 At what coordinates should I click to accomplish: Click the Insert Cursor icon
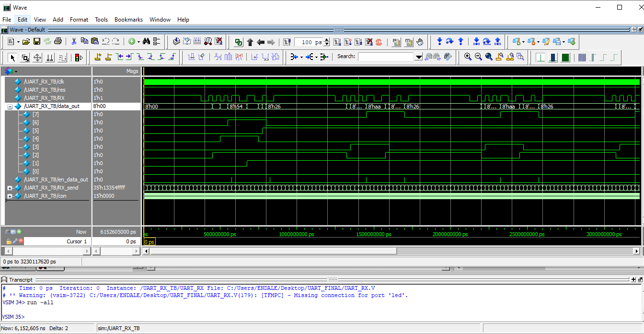tap(98, 57)
